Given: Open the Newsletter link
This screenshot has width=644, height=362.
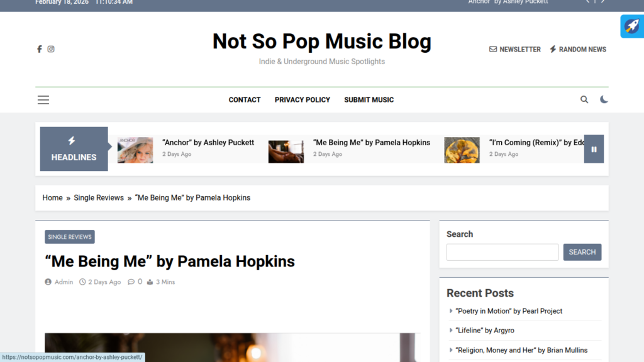Looking at the screenshot, I should click(515, 49).
